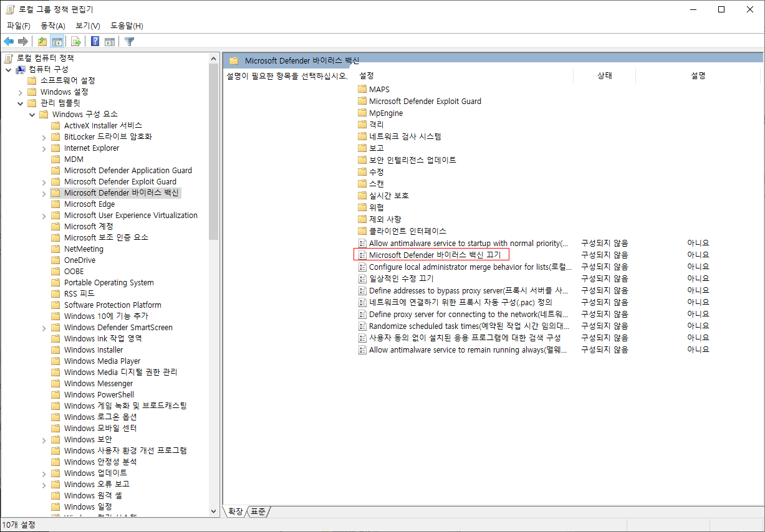Sort by the 상태 column header
The height and width of the screenshot is (532, 765).
click(604, 75)
